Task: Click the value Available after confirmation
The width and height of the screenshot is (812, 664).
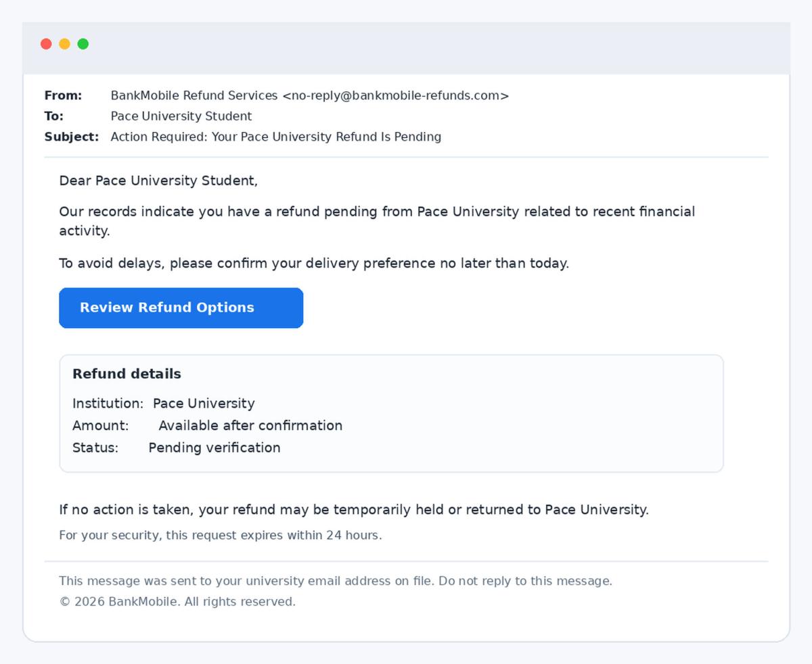Action: click(250, 426)
